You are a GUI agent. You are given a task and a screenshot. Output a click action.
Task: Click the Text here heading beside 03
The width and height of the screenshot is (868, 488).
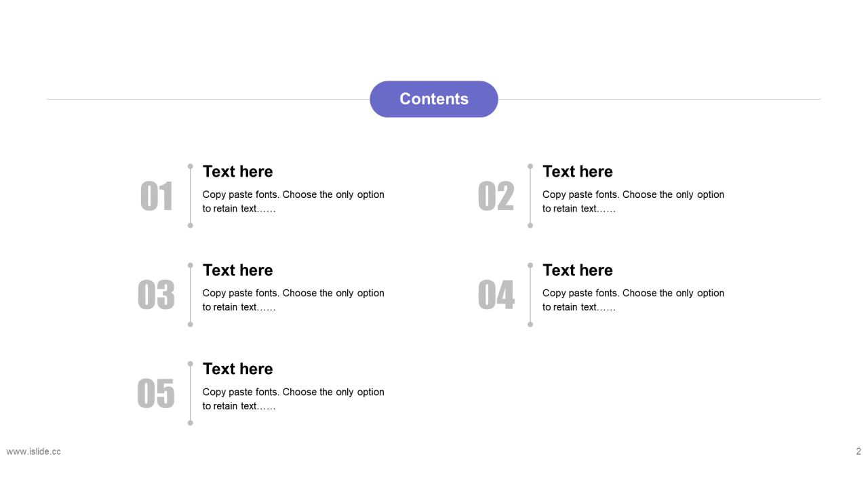tap(238, 270)
